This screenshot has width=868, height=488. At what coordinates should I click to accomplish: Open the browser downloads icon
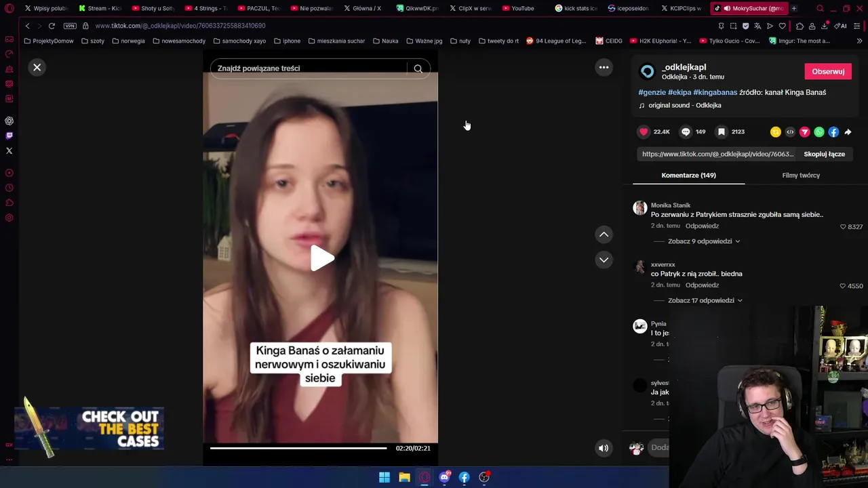coord(825,26)
